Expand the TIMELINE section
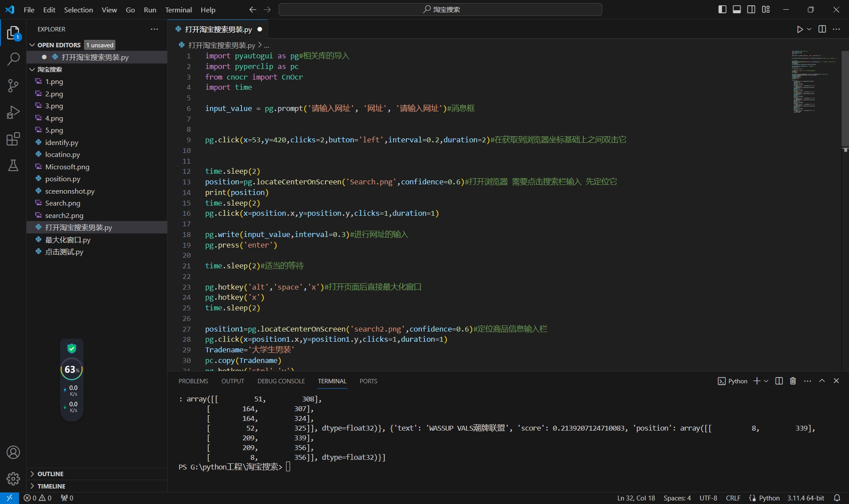The width and height of the screenshot is (849, 504). click(97, 486)
